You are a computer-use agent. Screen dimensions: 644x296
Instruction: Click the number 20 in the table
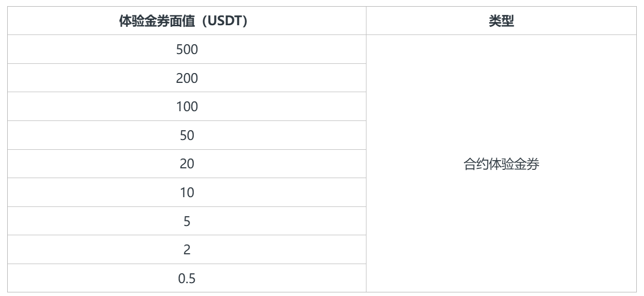pos(187,164)
